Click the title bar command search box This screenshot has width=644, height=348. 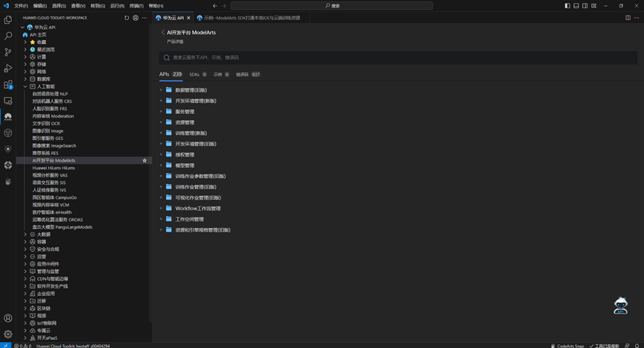point(332,6)
